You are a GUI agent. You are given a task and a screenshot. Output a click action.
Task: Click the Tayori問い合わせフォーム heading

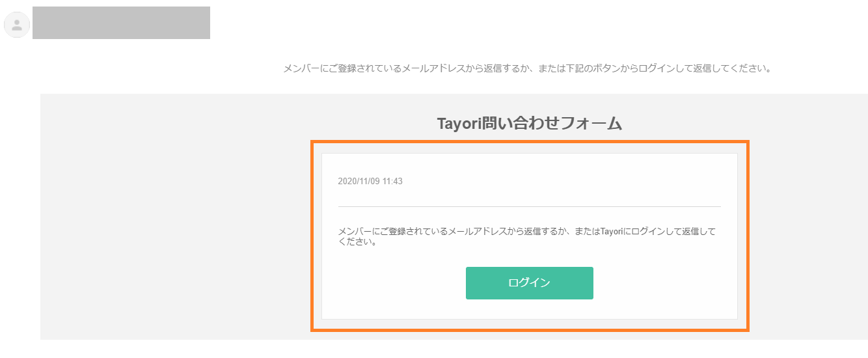pos(529,124)
